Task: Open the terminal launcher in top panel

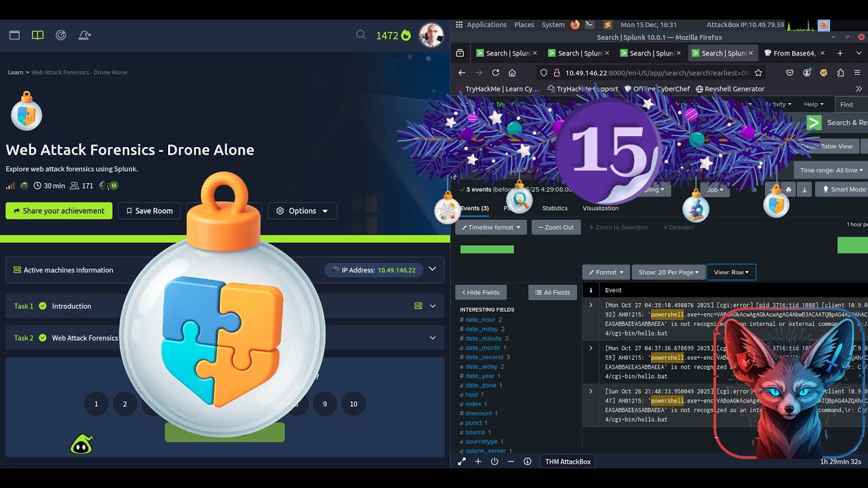Action: (x=589, y=25)
